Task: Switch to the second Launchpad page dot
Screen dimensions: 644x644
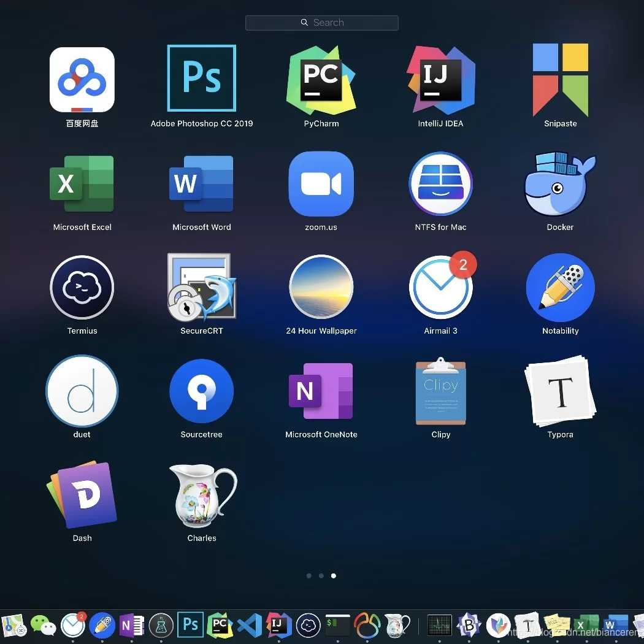Action: tap(321, 576)
